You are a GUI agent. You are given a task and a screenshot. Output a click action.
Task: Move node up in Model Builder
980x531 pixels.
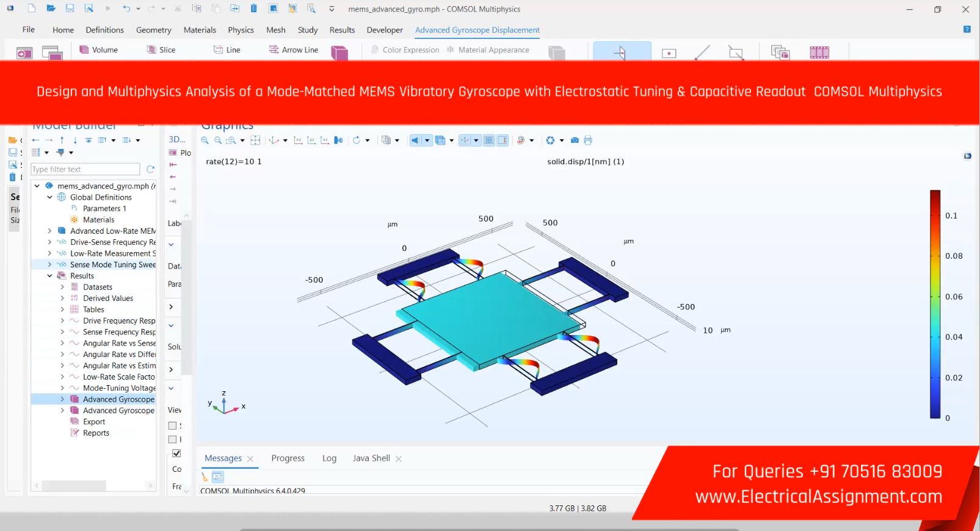62,140
